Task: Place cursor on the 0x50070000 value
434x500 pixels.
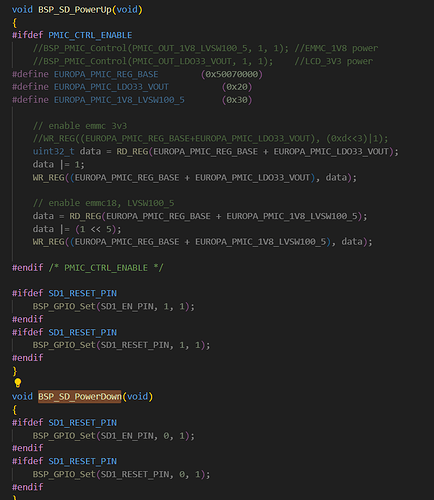Action: coord(232,74)
